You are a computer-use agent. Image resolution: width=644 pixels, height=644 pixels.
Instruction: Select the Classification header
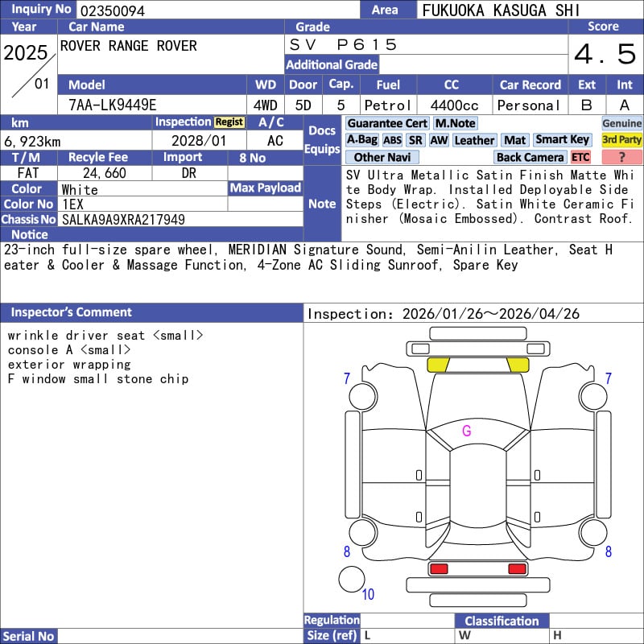click(502, 621)
